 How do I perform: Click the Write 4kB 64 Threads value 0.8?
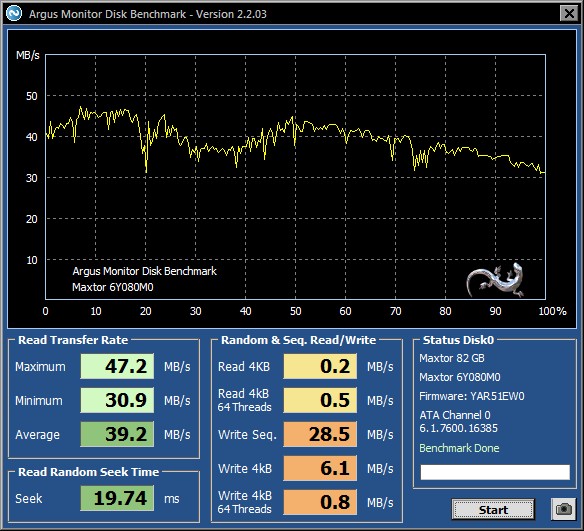point(320,502)
